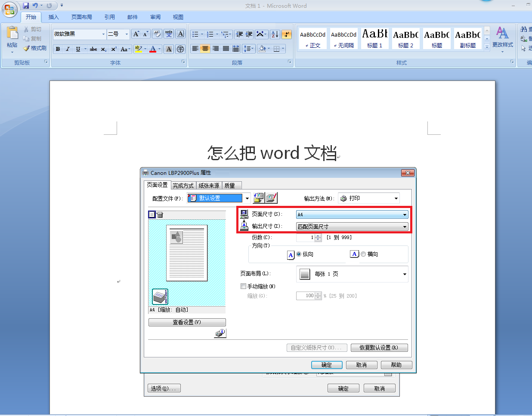
Task: Save the document from quick access toolbar
Action: [26, 6]
